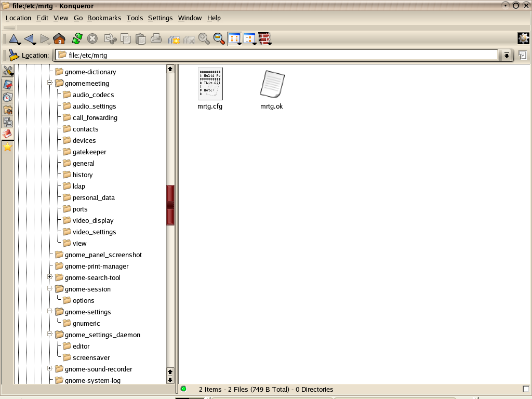Screen dimensions: 532x399
Task: Go up one directory level
Action: coord(14,39)
